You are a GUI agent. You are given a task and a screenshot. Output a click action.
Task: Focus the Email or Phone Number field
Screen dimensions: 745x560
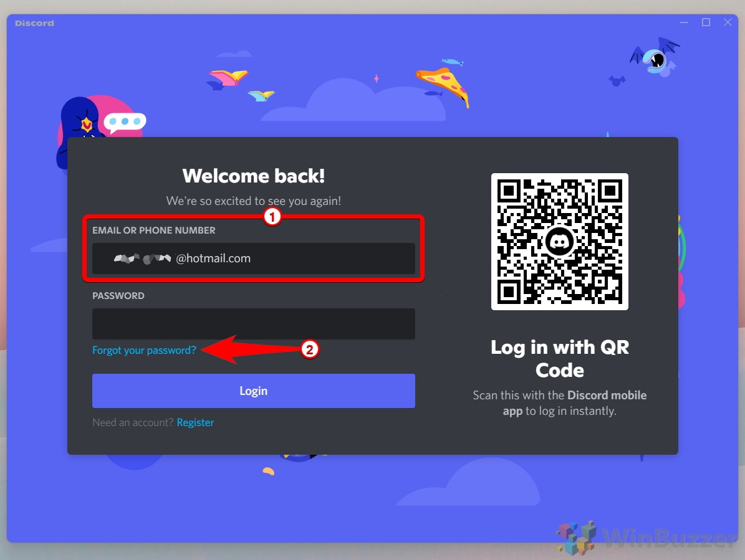point(253,259)
